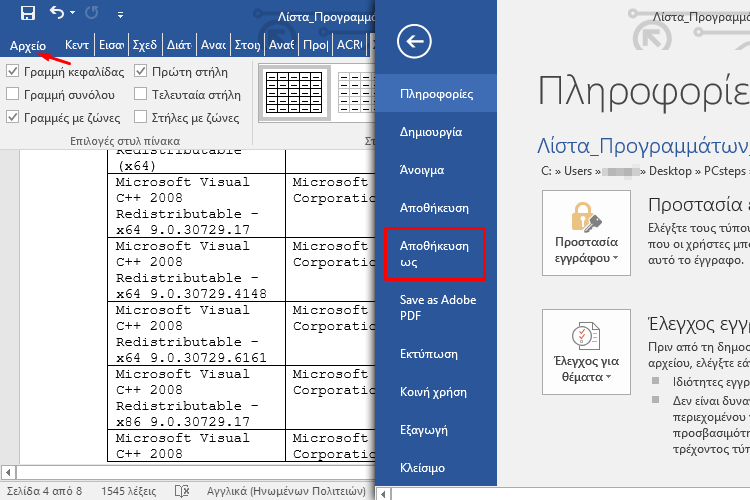This screenshot has width=750, height=500.
Task: Select the dashed-line table style thumbnail
Action: pyautogui.click(x=356, y=93)
